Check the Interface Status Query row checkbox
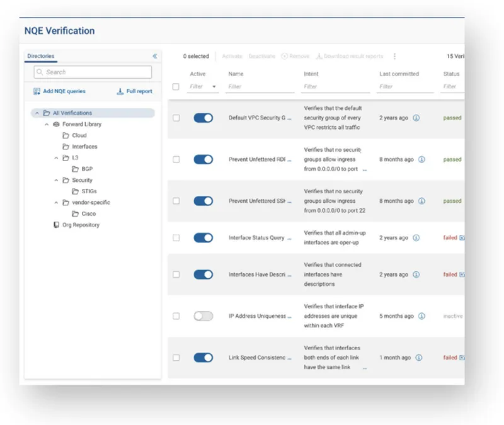504x425 pixels. tap(176, 238)
